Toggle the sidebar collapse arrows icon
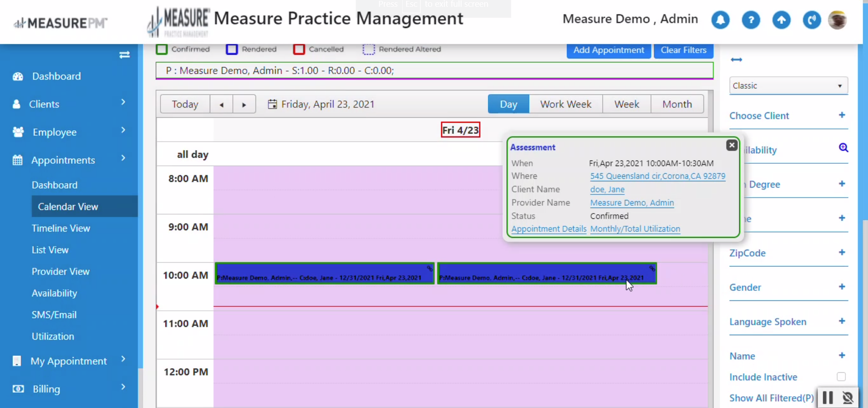The image size is (868, 408). point(124,55)
